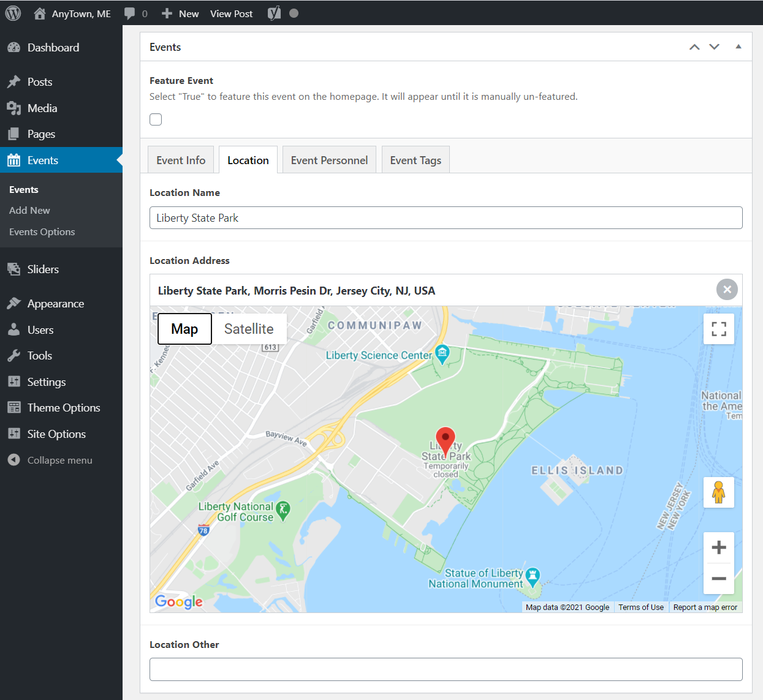Open the Event Personnel tab
763x700 pixels.
[x=329, y=160]
